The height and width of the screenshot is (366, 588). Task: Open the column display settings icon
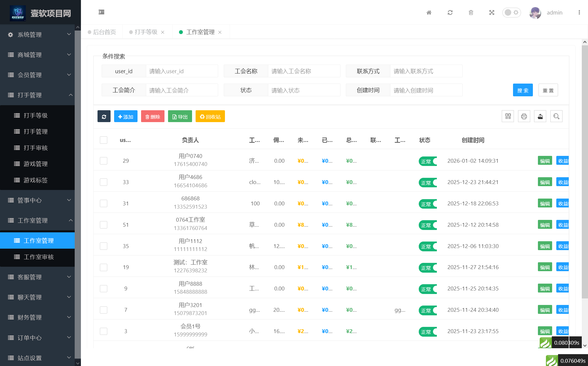point(508,116)
